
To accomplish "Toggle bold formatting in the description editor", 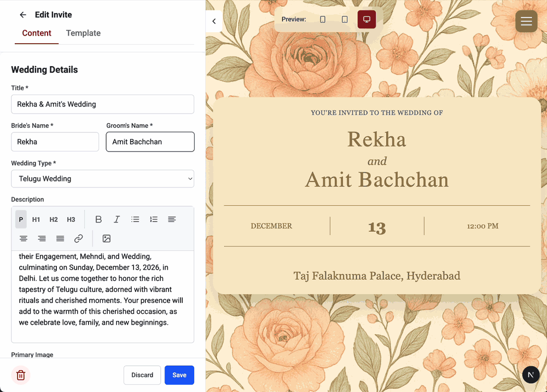I will point(98,219).
